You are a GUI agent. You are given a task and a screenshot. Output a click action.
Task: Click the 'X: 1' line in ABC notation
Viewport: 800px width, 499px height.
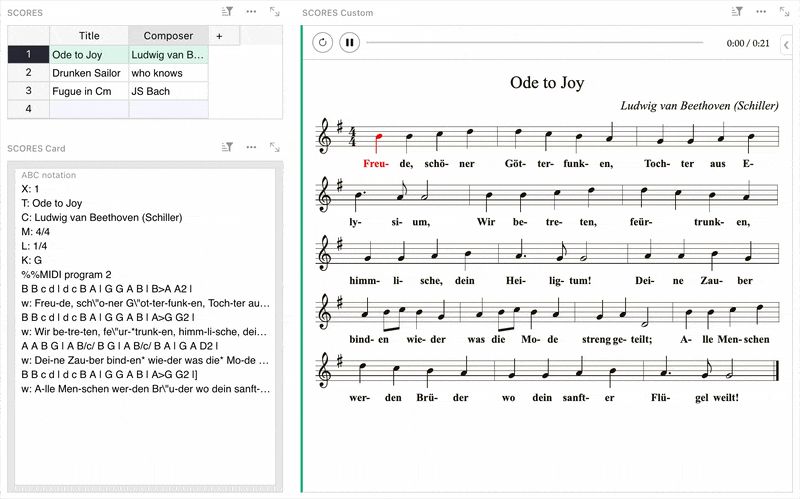click(30, 189)
